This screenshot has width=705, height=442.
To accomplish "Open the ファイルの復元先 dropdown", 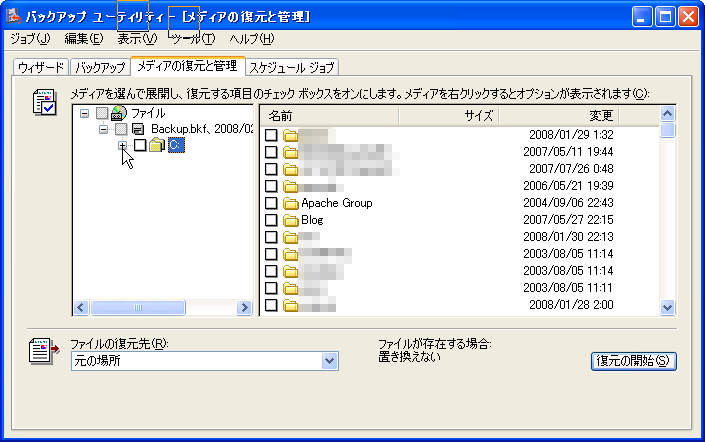I will [x=330, y=361].
